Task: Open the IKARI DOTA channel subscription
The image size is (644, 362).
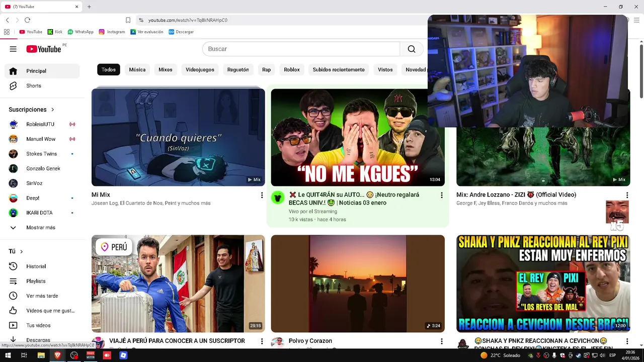Action: pos(42,213)
